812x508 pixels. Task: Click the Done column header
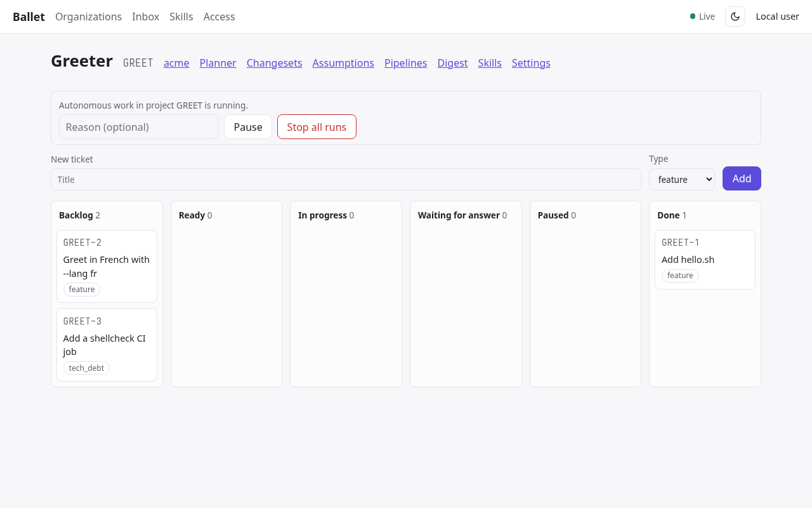[672, 215]
